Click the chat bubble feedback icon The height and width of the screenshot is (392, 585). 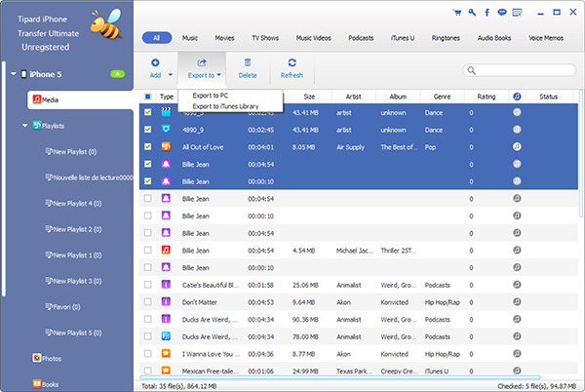tap(502, 13)
